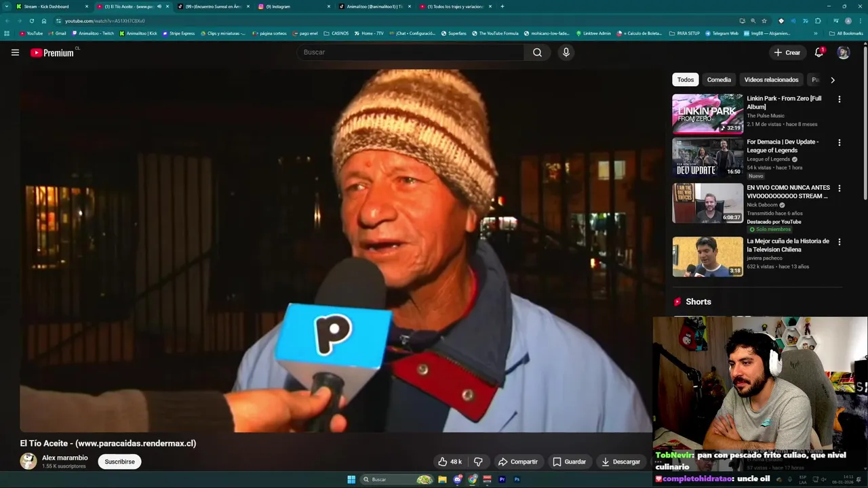The image size is (868, 488).
Task: Click The Pulse Music channel name
Action: (766, 116)
